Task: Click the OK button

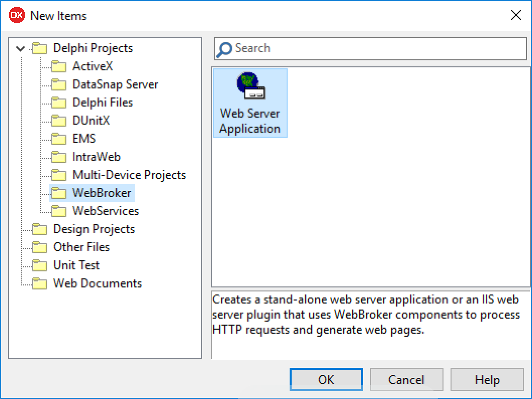Action: (326, 379)
